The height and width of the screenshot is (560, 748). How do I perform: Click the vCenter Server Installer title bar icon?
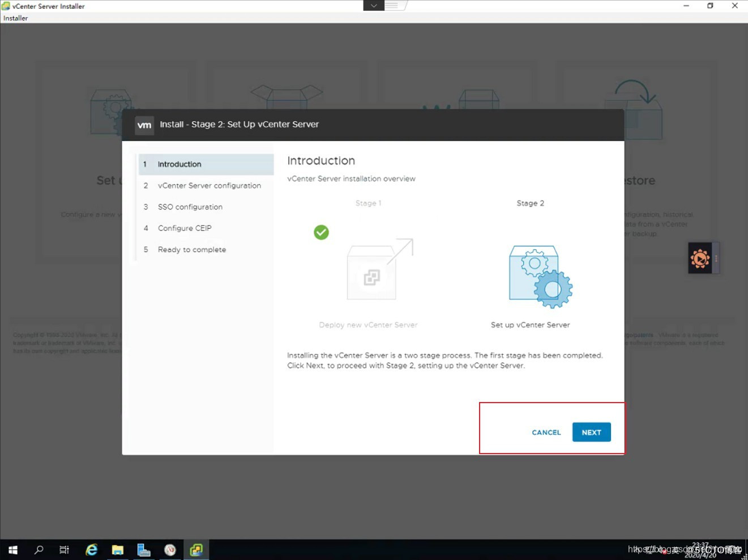tap(6, 6)
